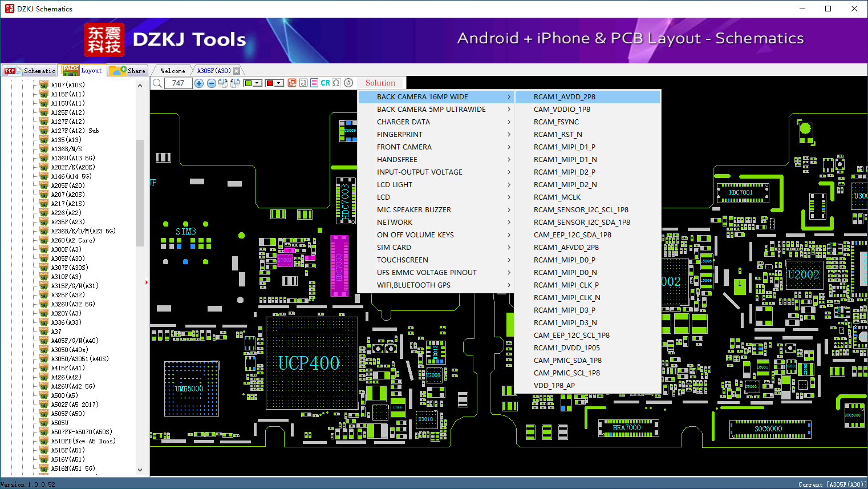The width and height of the screenshot is (868, 489).
Task: Expand the LCD LIGHT submenu
Action: click(x=436, y=185)
